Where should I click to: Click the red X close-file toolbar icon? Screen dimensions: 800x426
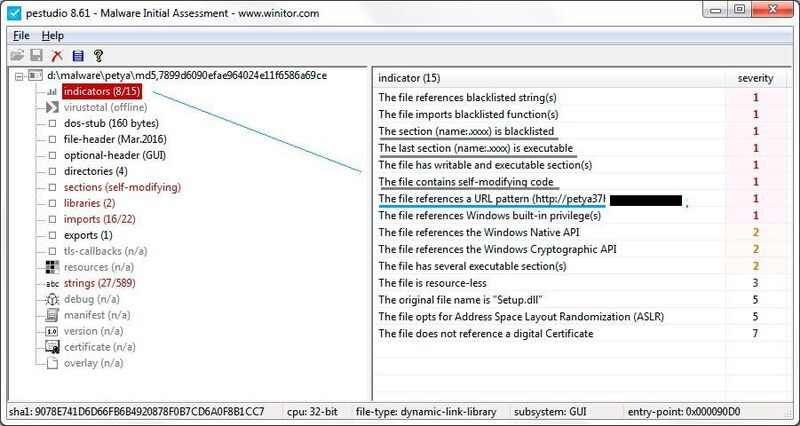point(57,55)
